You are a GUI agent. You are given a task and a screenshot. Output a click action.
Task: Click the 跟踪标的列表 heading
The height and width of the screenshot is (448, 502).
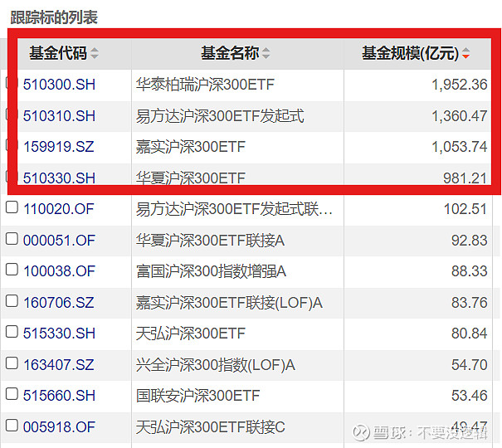click(54, 17)
